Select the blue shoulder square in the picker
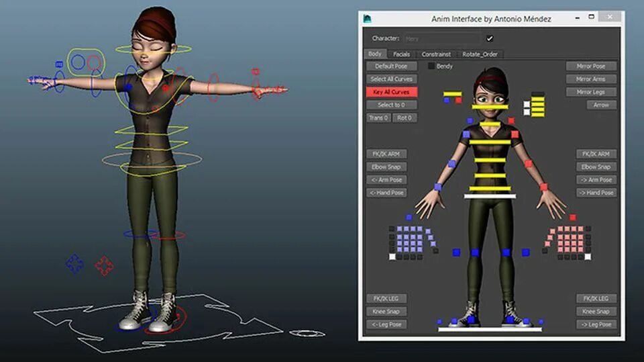Screen dimensions: 644x362 click(466, 134)
